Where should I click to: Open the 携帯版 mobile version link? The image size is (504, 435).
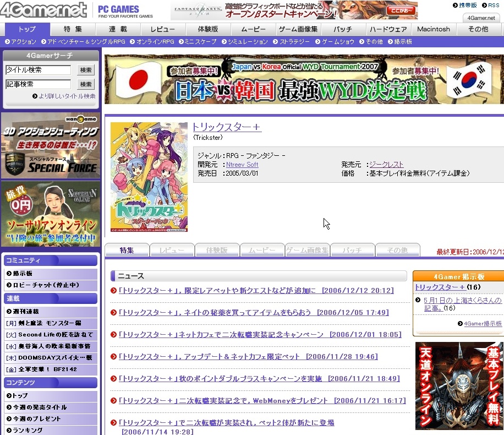(468, 5)
